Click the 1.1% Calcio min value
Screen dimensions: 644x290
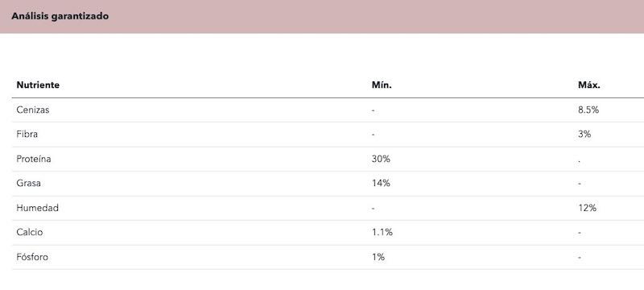[x=382, y=232]
